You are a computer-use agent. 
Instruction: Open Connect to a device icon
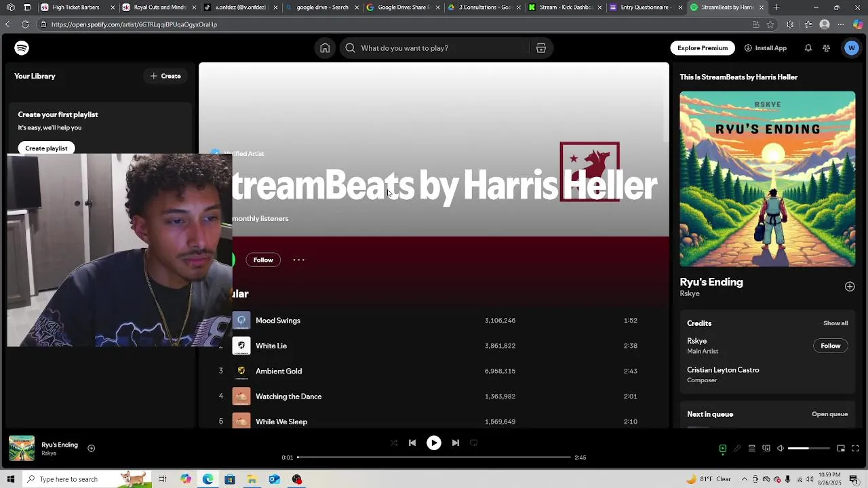(766, 449)
